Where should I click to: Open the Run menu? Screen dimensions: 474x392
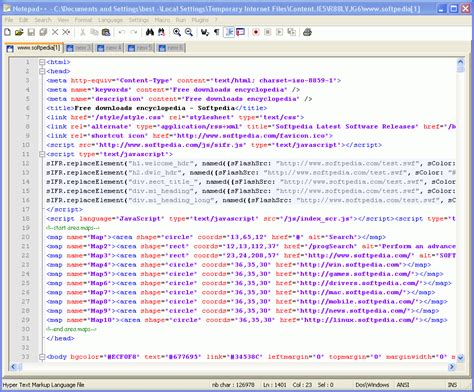coord(181,20)
